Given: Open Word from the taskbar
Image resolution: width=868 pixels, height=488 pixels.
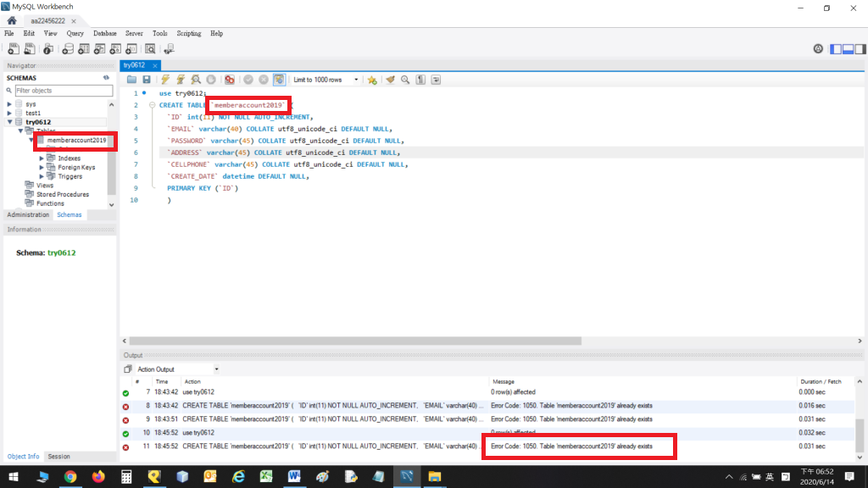Looking at the screenshot, I should point(294,476).
